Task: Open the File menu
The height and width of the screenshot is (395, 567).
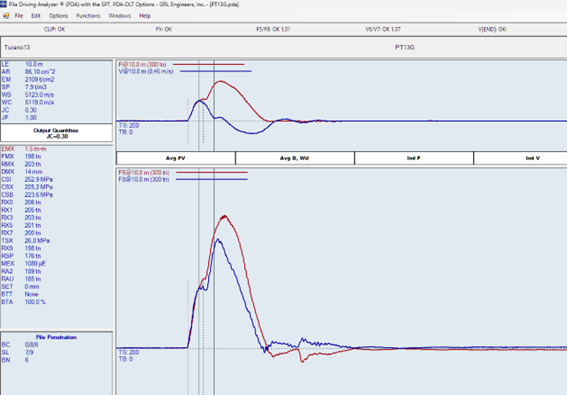Action: pyautogui.click(x=19, y=16)
